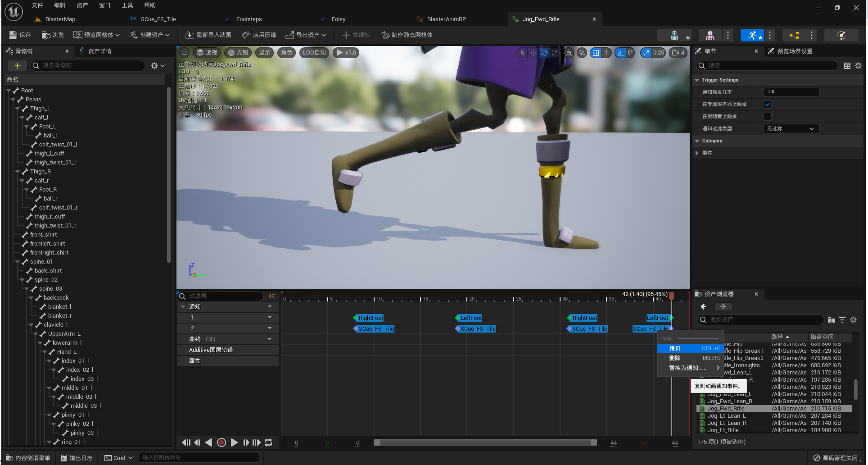The height and width of the screenshot is (465, 868).
Task: Uncheck trigger on dedicated server checkbox
Action: coord(768,105)
